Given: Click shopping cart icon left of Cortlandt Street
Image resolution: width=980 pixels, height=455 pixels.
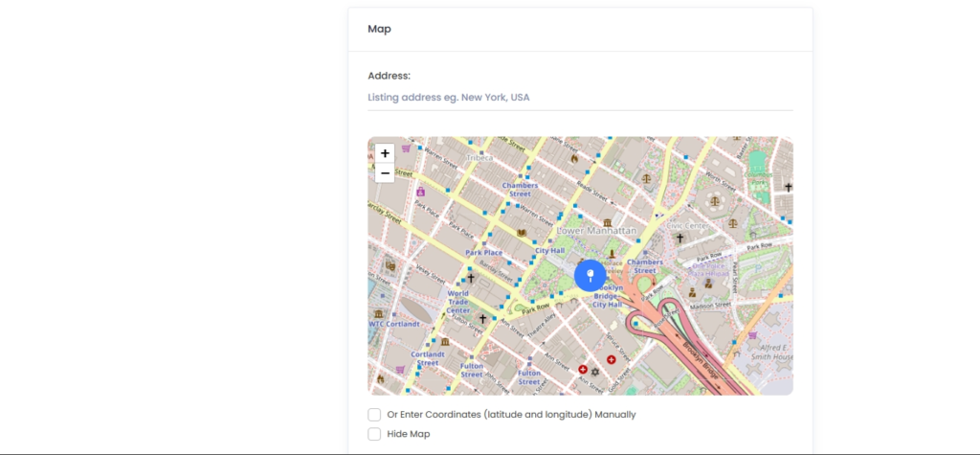Looking at the screenshot, I should coord(400,369).
